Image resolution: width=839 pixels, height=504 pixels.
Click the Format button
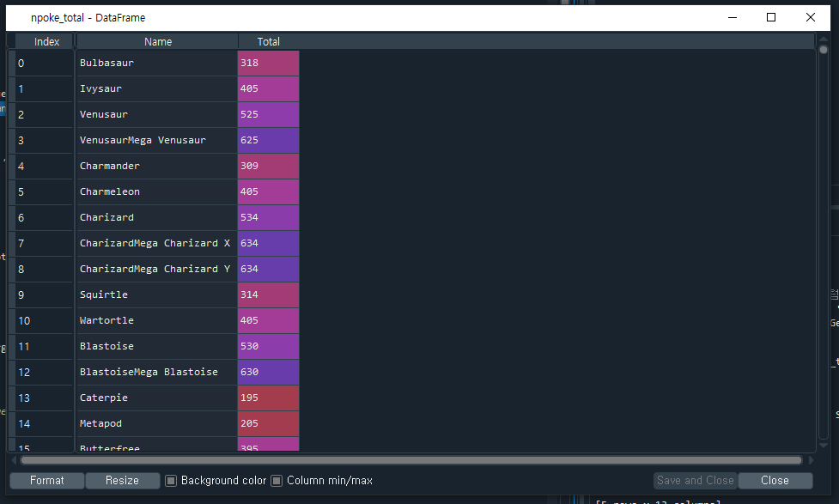tap(47, 481)
